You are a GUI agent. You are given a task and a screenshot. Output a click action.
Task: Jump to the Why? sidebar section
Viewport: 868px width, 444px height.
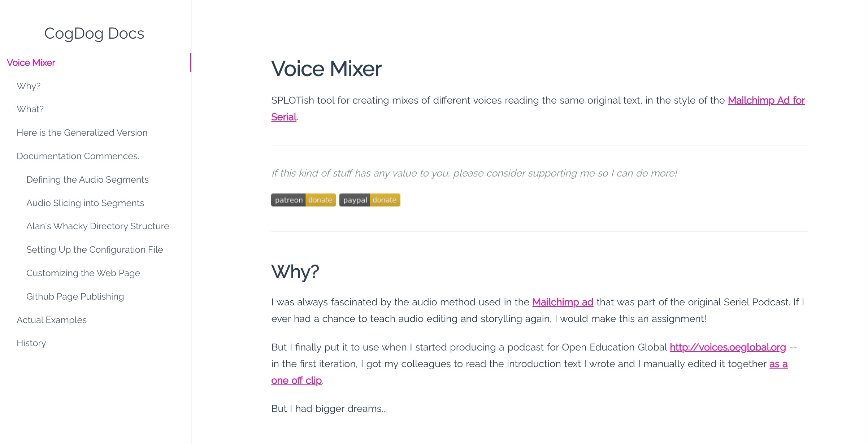tap(29, 86)
